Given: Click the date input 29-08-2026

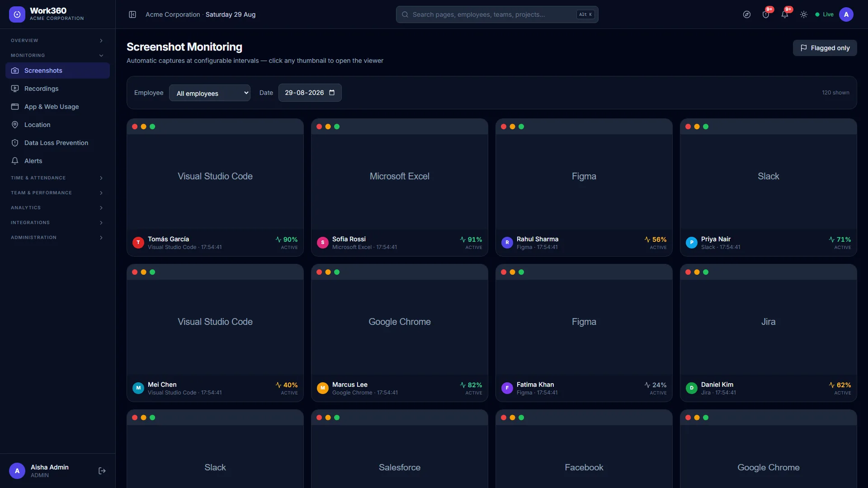Looking at the screenshot, I should pyautogui.click(x=310, y=93).
